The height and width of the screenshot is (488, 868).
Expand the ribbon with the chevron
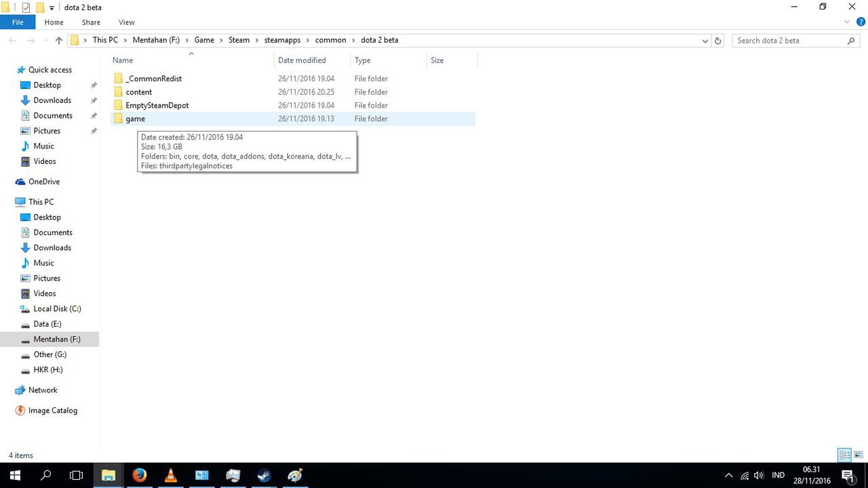(x=846, y=22)
